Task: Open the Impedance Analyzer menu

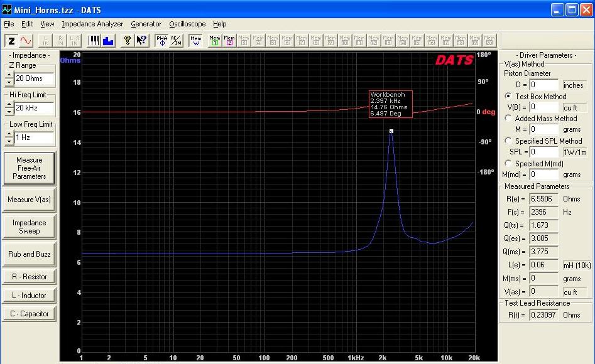Action: [92, 24]
